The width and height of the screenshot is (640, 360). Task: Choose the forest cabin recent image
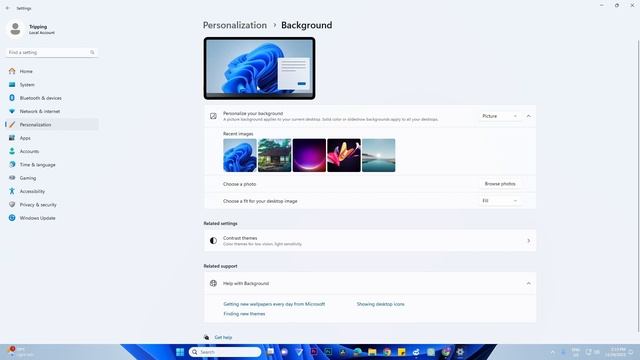pyautogui.click(x=275, y=155)
